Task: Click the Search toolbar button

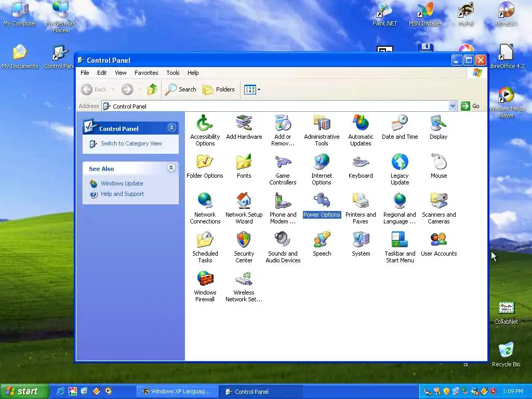Action: (x=181, y=89)
